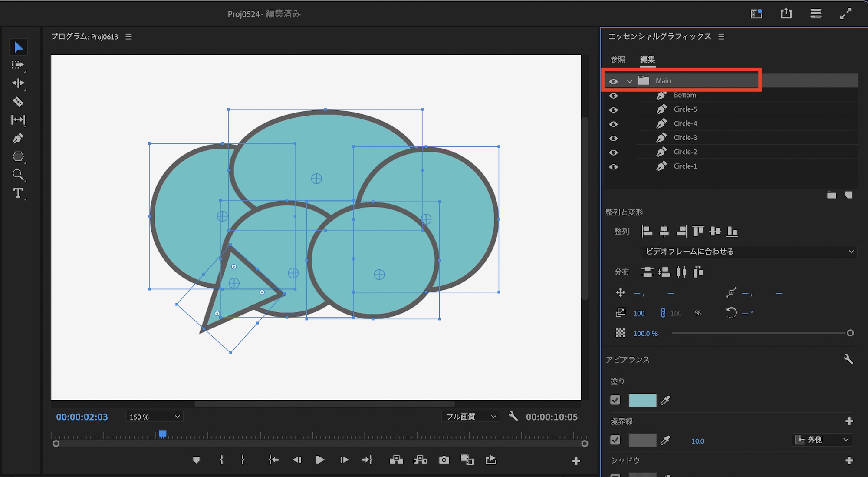Click align horizontal center icon
868x477 pixels.
[664, 231]
